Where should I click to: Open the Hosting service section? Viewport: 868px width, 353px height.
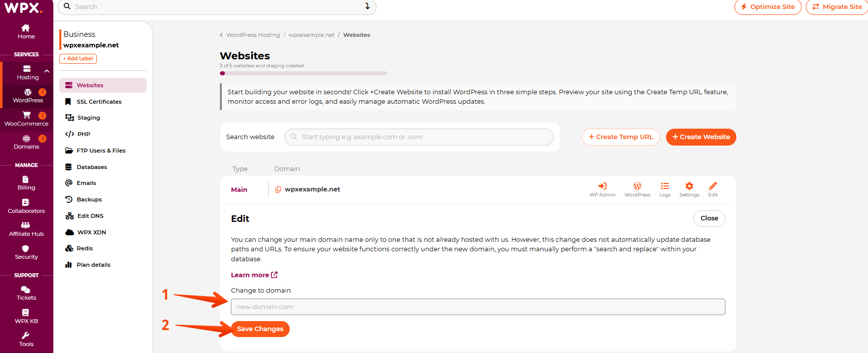pos(27,73)
